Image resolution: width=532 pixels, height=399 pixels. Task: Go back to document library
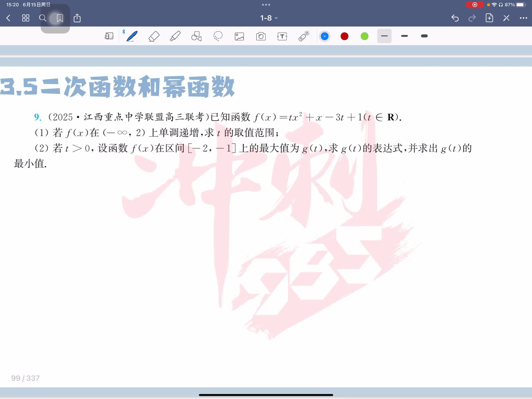8,18
